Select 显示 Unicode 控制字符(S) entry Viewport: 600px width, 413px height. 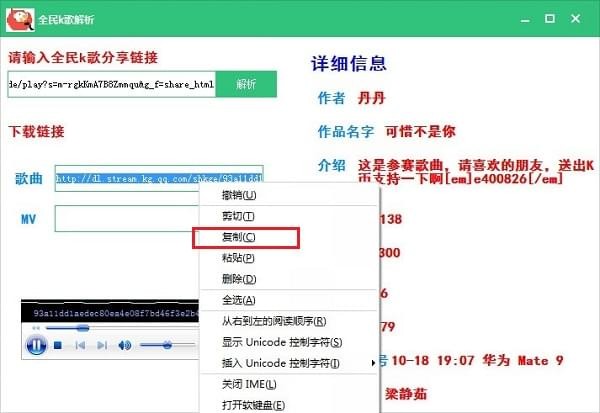[289, 342]
